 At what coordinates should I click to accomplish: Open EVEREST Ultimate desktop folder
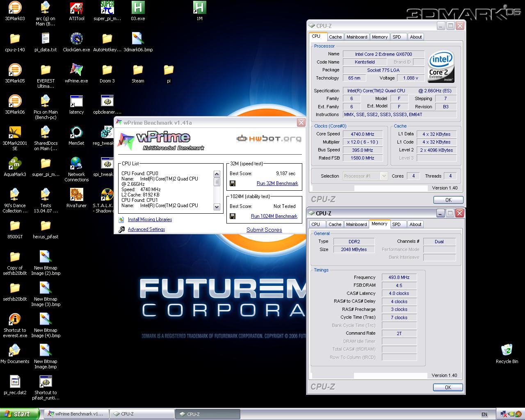(x=46, y=76)
